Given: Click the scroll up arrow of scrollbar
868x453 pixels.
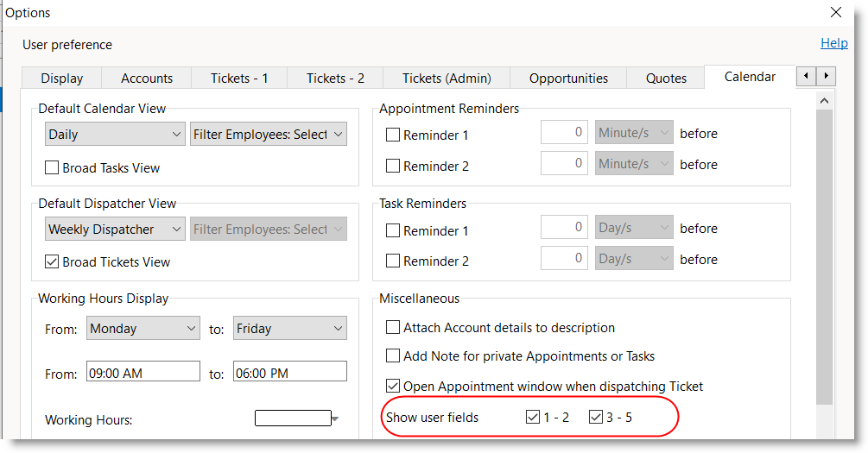Looking at the screenshot, I should 824,102.
